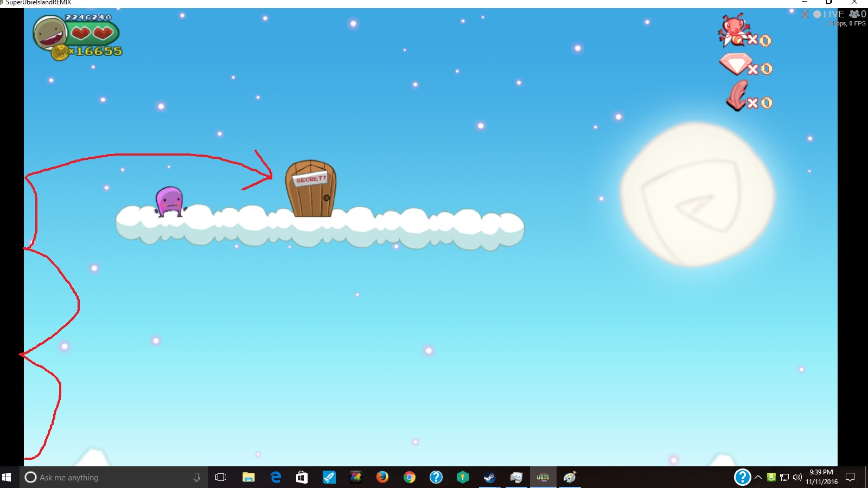Click the monitor chart app on the taskbar
This screenshot has width=868, height=488.
pos(516,477)
